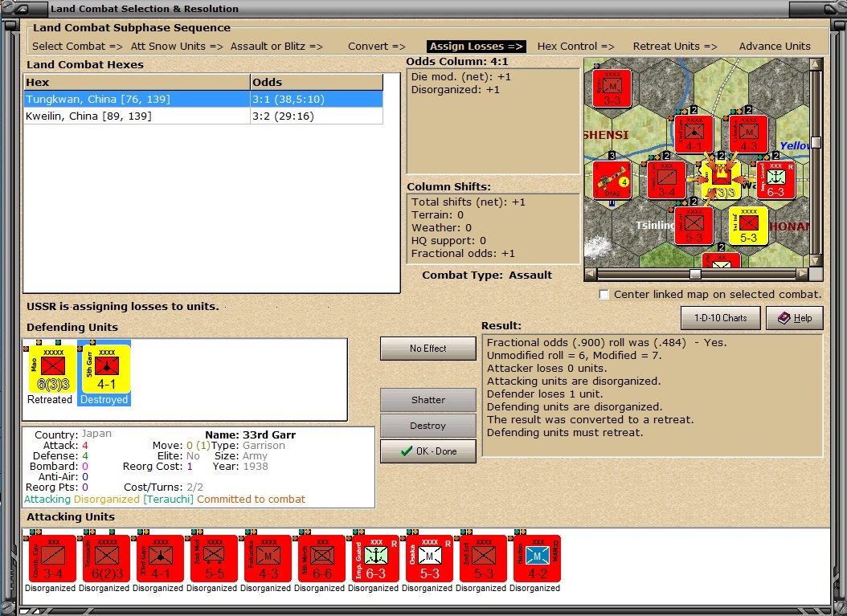Click the Retreat Units subphase label
847x616 pixels.
coord(675,47)
